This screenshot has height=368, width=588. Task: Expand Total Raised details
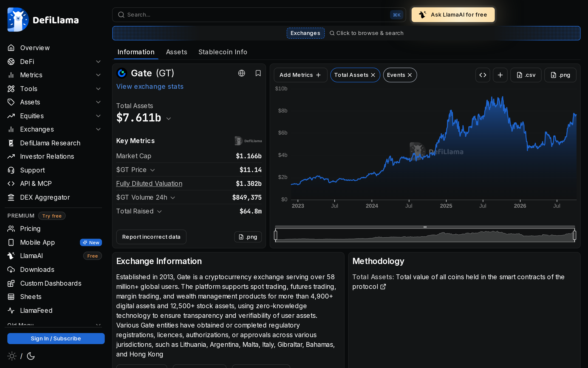(x=159, y=212)
